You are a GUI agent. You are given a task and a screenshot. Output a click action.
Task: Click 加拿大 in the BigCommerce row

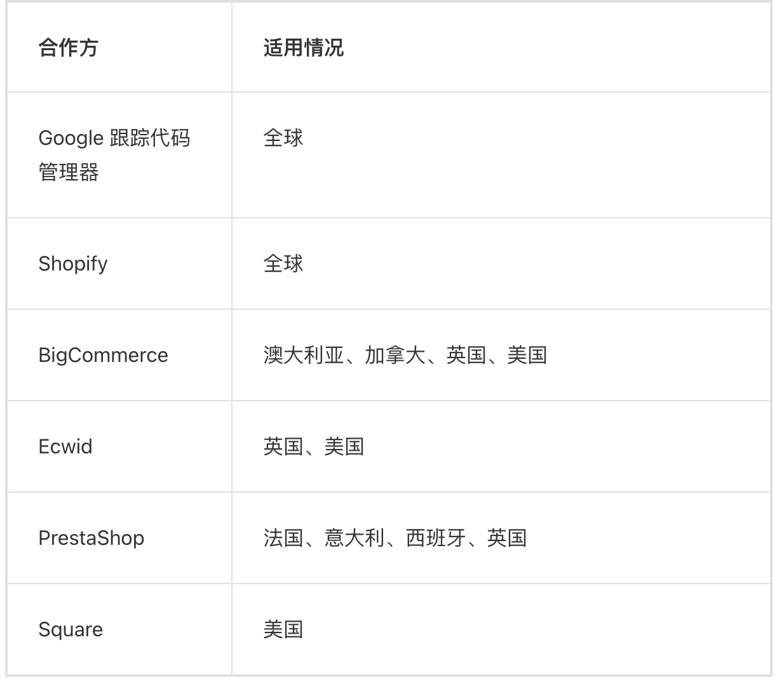(x=395, y=355)
